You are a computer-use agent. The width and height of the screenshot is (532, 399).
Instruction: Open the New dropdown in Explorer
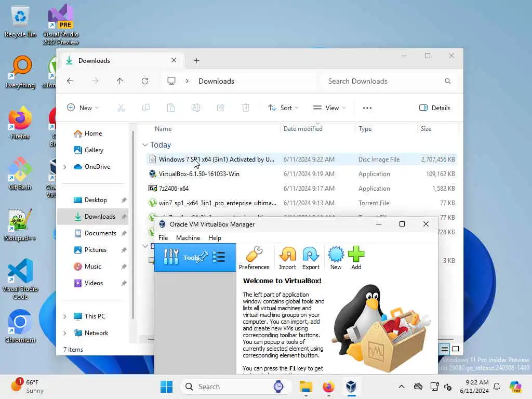tap(83, 108)
